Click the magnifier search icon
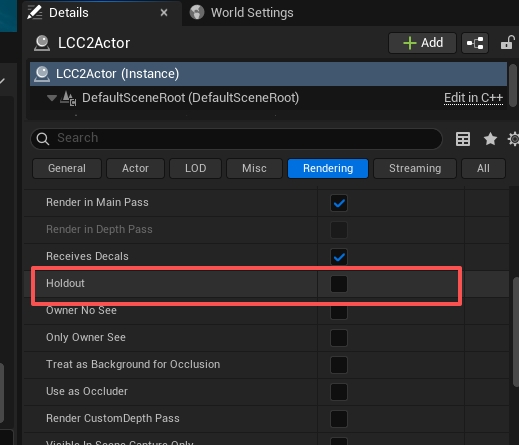 (43, 138)
